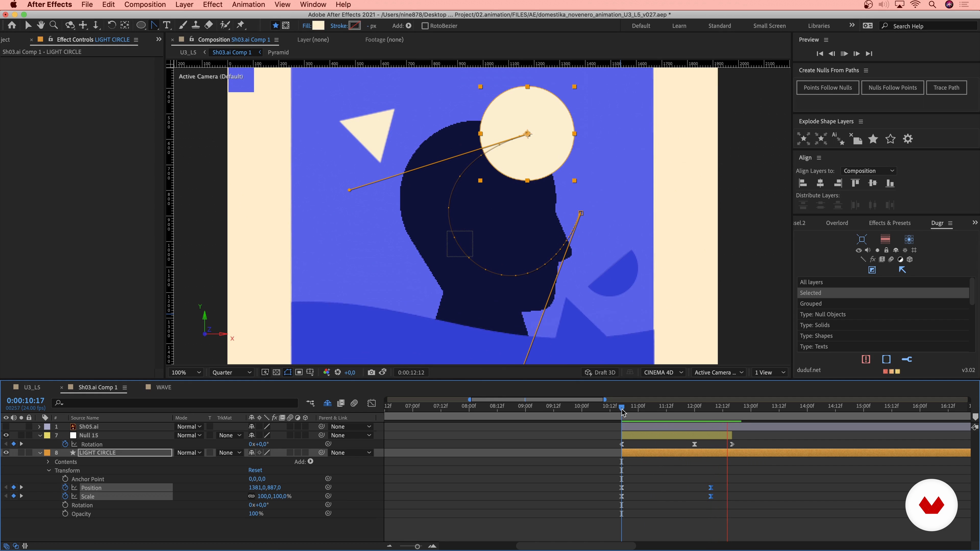Screen dimensions: 980x551
Task: Hide the LIGHT CIRCLE layer with eye toggle
Action: [6, 453]
